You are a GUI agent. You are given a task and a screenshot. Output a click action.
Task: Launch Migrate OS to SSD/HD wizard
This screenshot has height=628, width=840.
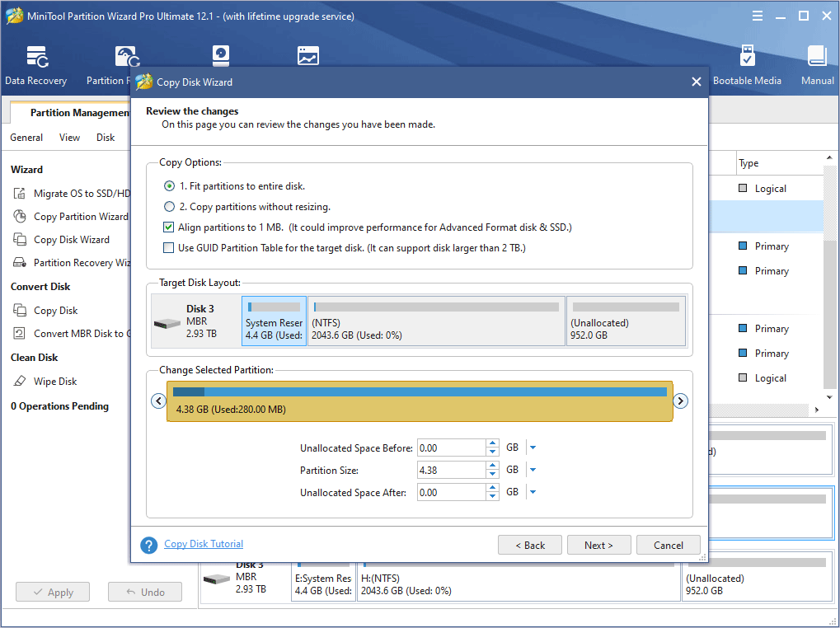(x=71, y=194)
